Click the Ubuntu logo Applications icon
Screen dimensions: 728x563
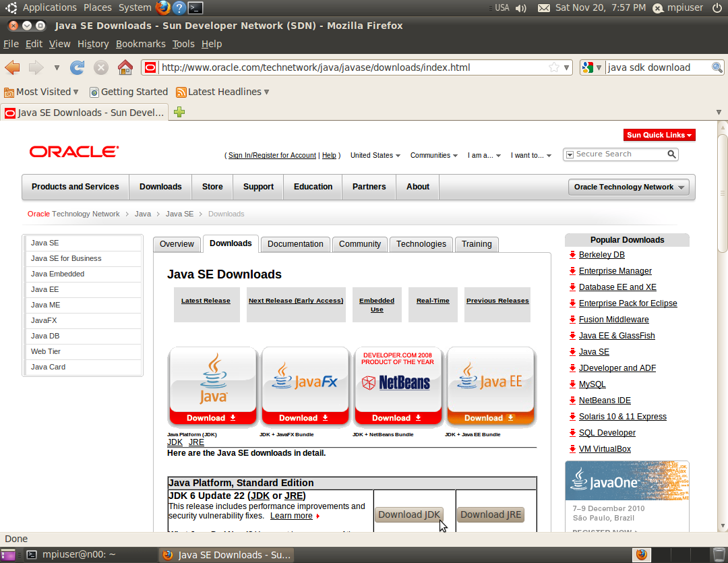tap(11, 7)
